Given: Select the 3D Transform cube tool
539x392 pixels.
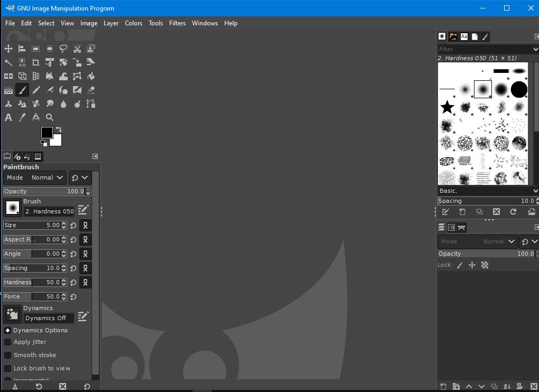Looking at the screenshot, I should pos(22,76).
